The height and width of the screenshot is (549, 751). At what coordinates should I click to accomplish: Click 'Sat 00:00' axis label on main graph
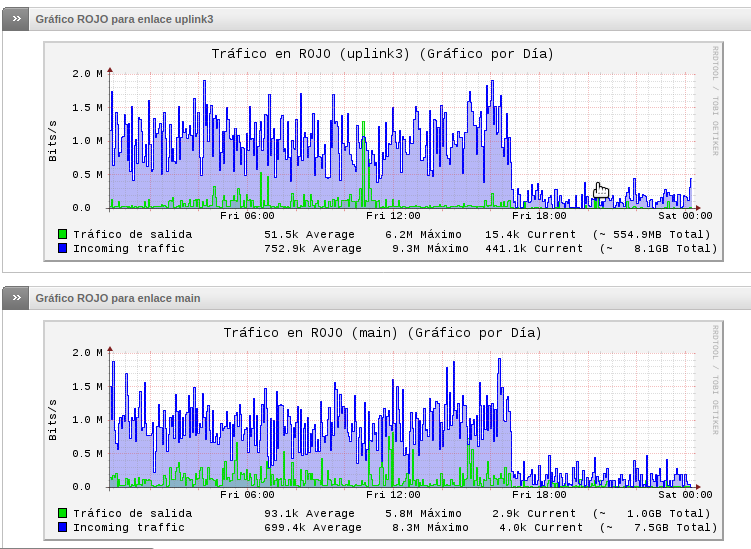pos(685,494)
